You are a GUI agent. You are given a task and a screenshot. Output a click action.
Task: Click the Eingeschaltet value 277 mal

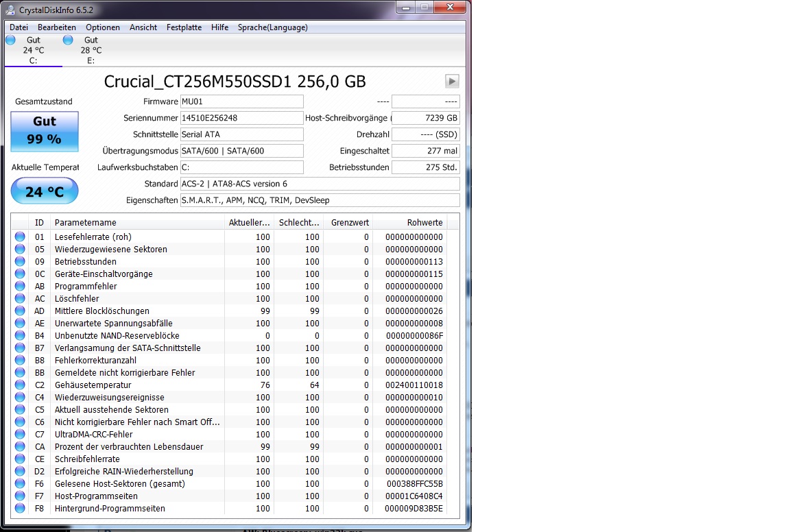426,151
